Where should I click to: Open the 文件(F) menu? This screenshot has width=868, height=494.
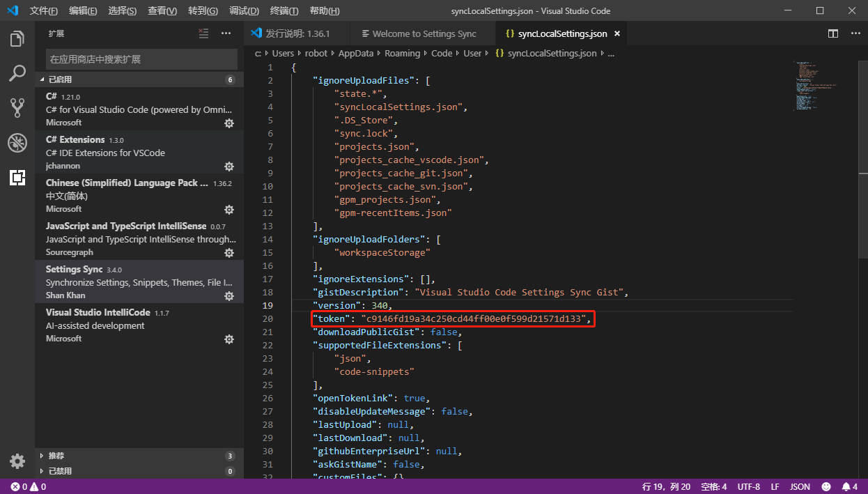click(44, 11)
